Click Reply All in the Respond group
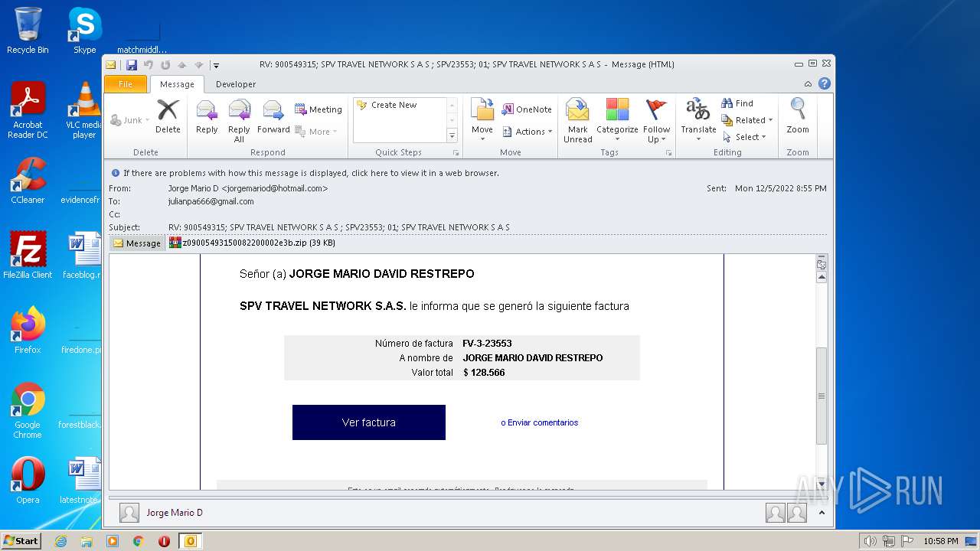Screen dimensions: 980x551 (239, 121)
